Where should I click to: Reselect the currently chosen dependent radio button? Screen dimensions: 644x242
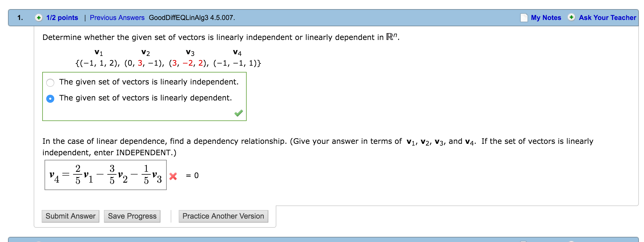[x=50, y=98]
